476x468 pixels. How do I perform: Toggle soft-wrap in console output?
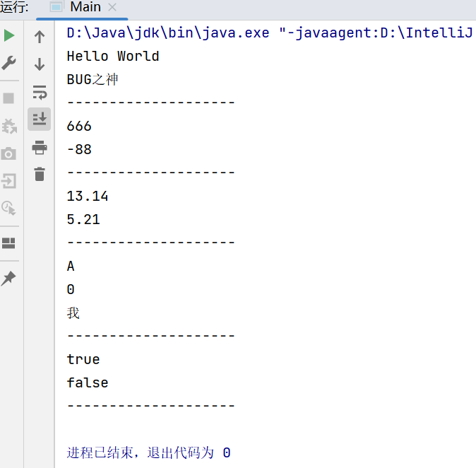(40, 92)
